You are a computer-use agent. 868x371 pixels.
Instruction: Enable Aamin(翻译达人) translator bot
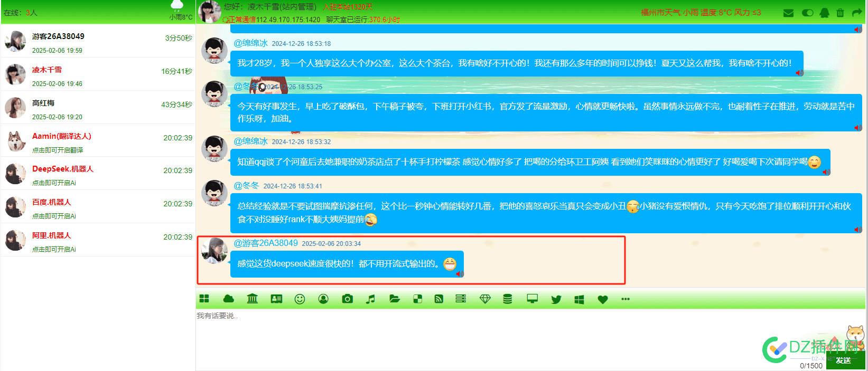98,141
